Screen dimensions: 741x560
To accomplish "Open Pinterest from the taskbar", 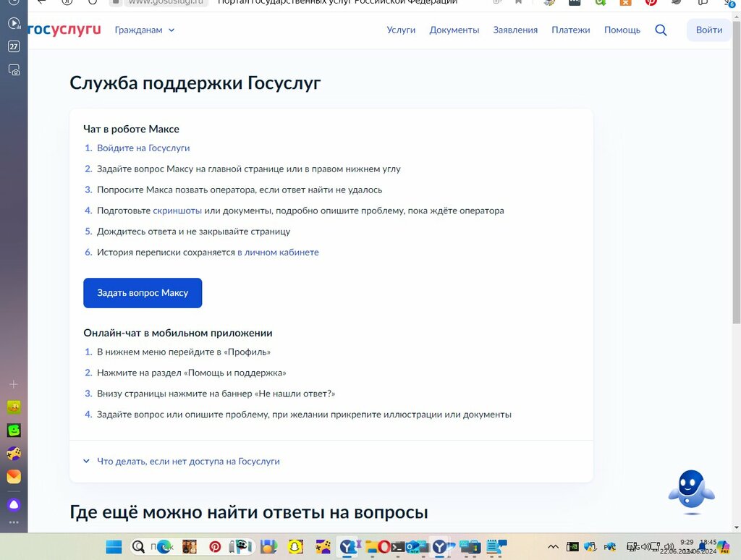I will (215, 547).
